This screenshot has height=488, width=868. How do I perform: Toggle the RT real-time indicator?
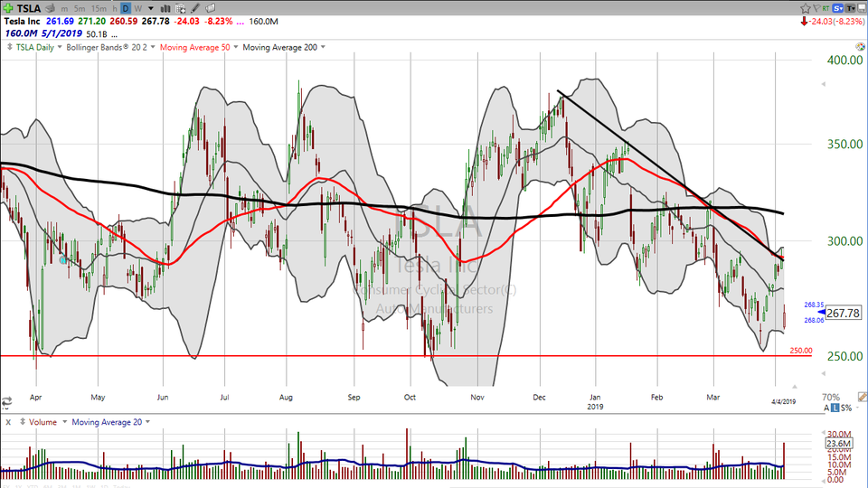click(826, 8)
